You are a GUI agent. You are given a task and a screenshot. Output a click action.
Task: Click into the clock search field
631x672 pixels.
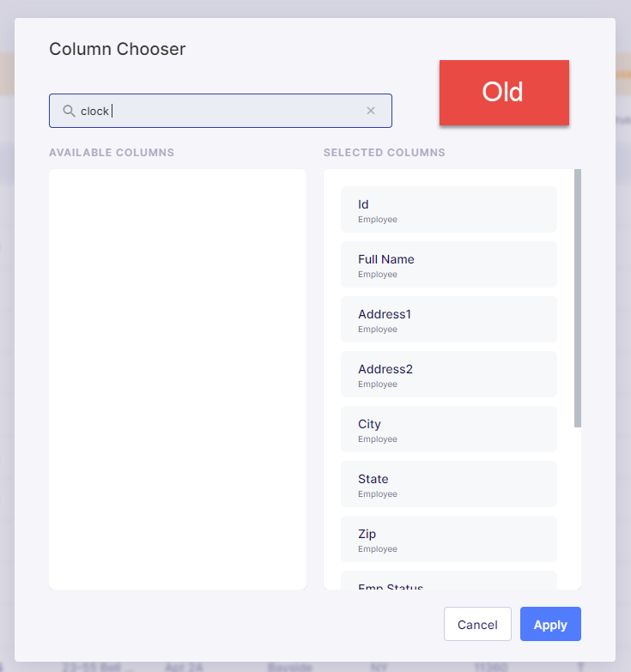point(221,111)
